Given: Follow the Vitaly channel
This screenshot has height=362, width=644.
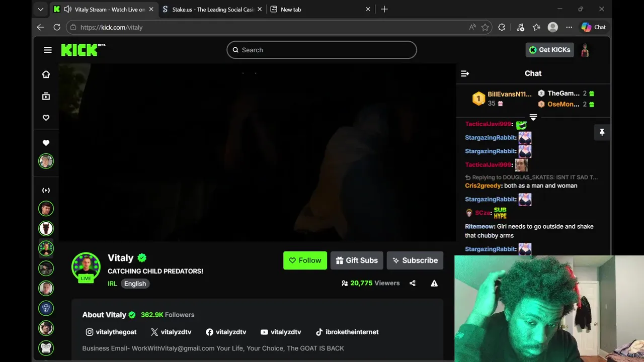Looking at the screenshot, I should pyautogui.click(x=305, y=260).
